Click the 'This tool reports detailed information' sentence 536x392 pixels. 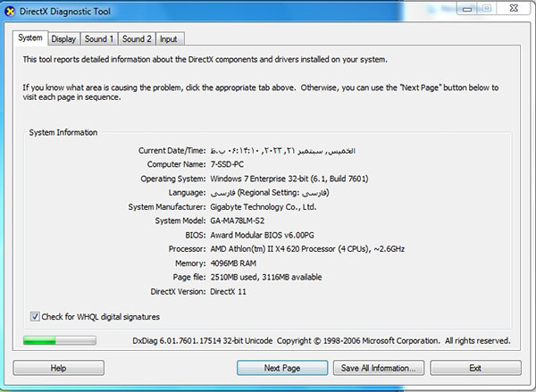[x=205, y=60]
